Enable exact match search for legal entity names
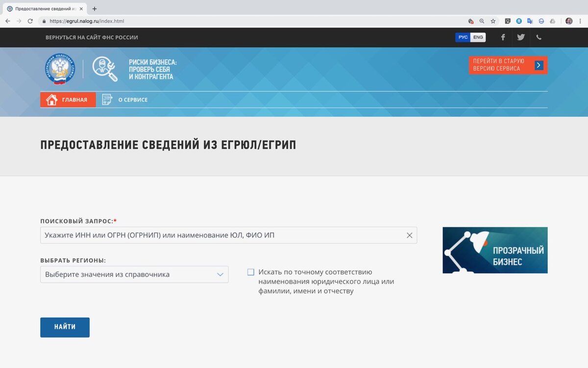This screenshot has width=588, height=368. 250,271
